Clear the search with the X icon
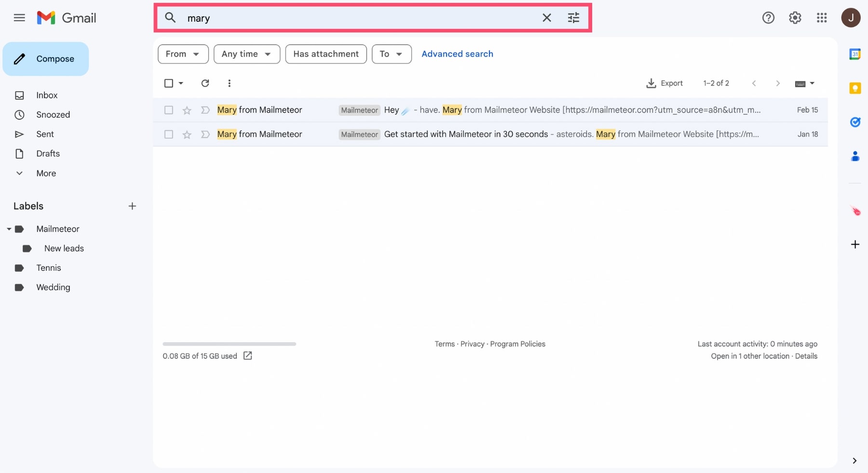The image size is (868, 473). [x=546, y=18]
